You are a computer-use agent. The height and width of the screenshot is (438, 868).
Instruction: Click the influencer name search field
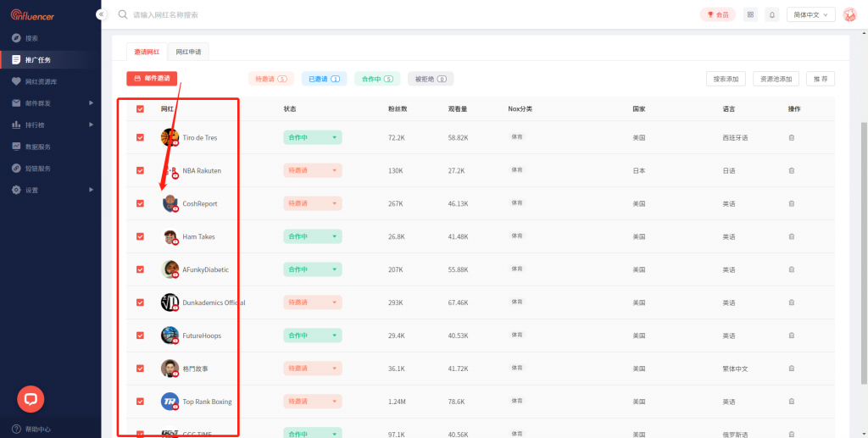click(254, 14)
